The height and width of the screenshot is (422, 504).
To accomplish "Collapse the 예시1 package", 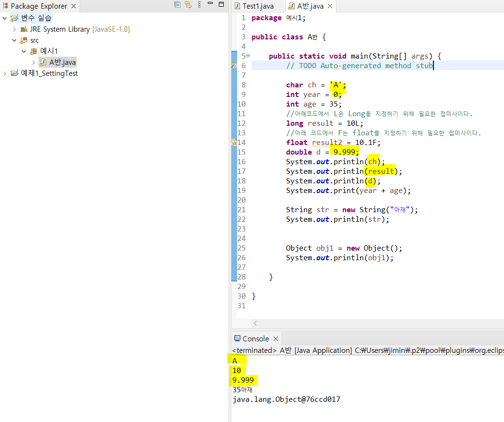I will (x=24, y=51).
